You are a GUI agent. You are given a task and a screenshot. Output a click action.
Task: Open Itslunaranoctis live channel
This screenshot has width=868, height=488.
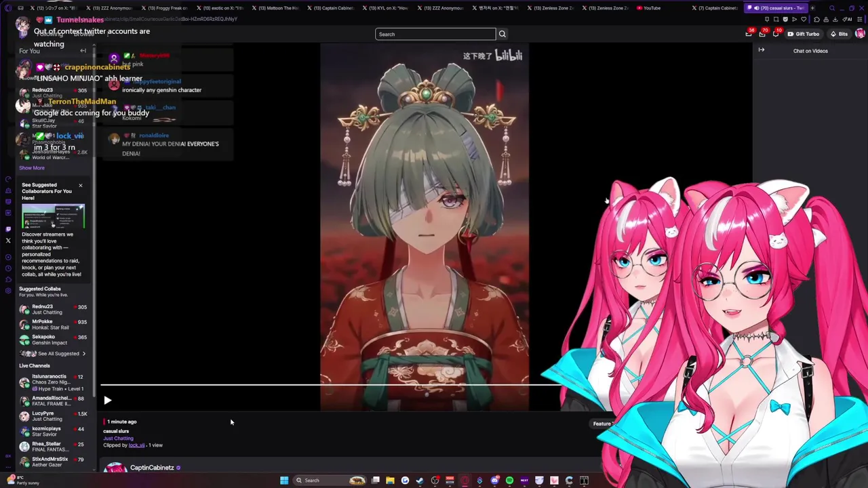point(53,382)
